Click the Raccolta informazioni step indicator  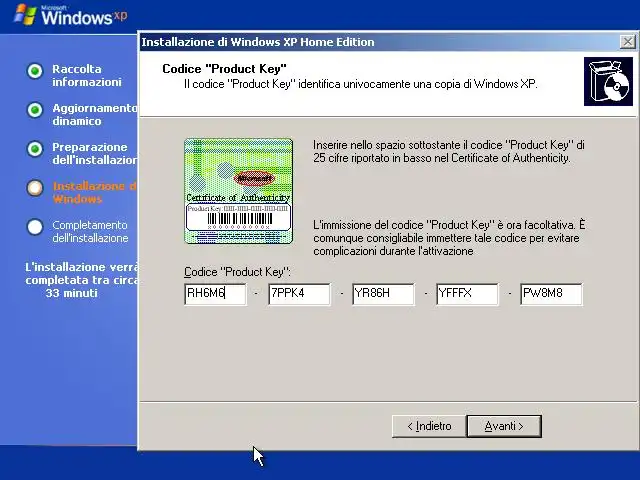click(35, 71)
